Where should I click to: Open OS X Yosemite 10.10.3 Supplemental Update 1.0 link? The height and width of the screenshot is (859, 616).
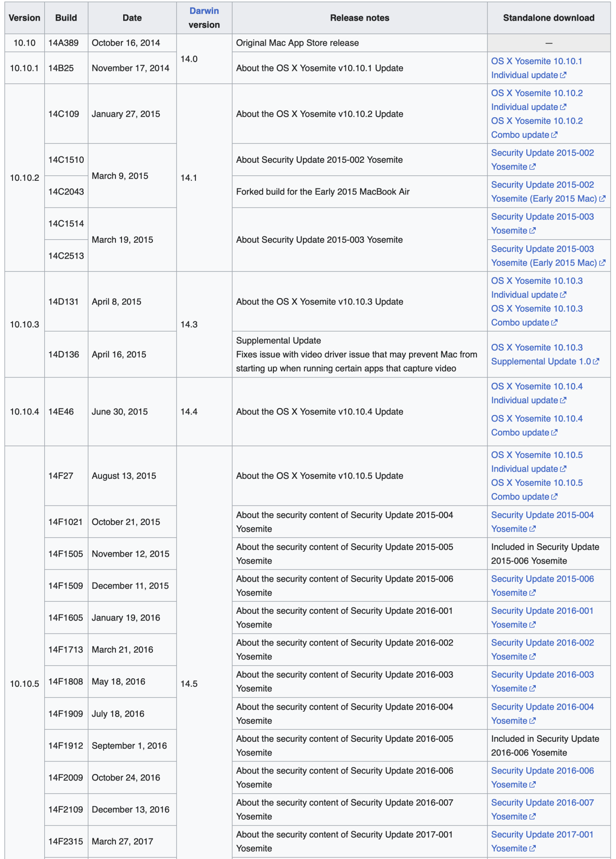[545, 354]
